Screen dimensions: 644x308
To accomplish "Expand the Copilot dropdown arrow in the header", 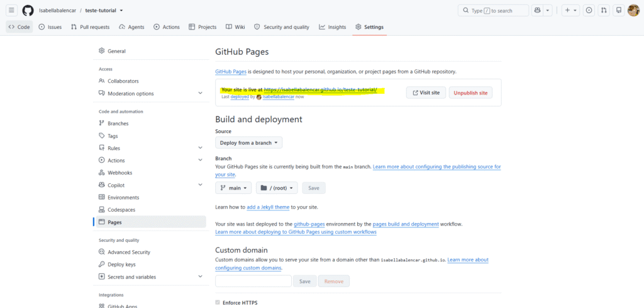I will click(548, 10).
